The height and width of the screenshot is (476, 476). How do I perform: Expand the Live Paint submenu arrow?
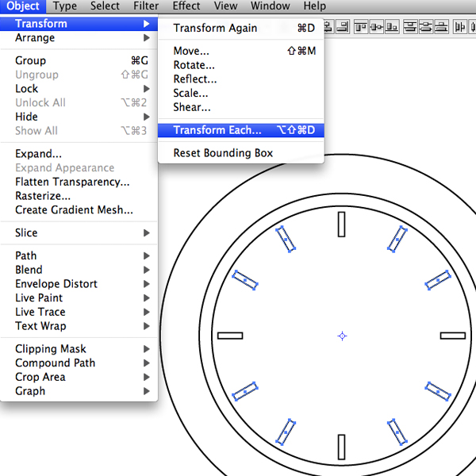click(x=147, y=298)
